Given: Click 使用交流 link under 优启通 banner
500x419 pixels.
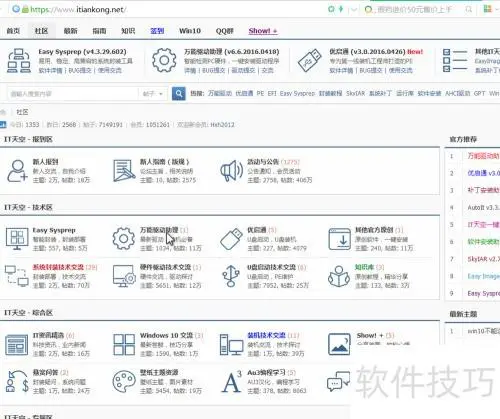Looking at the screenshot, I should point(401,70).
